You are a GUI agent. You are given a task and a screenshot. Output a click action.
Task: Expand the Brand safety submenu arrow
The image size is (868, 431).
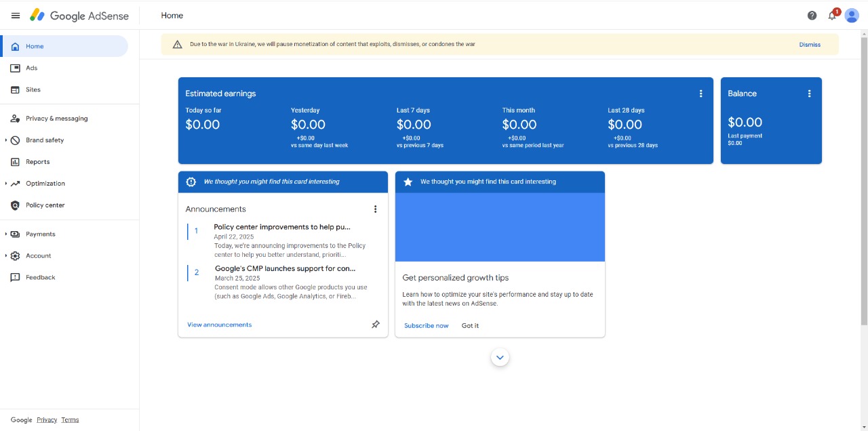[x=6, y=140]
